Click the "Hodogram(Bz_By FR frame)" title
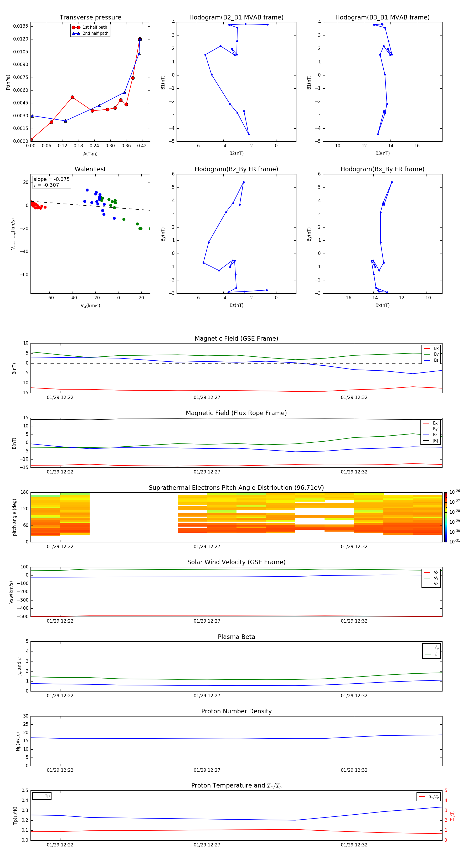Image resolution: width=473 pixels, height=868 pixels. [236, 169]
